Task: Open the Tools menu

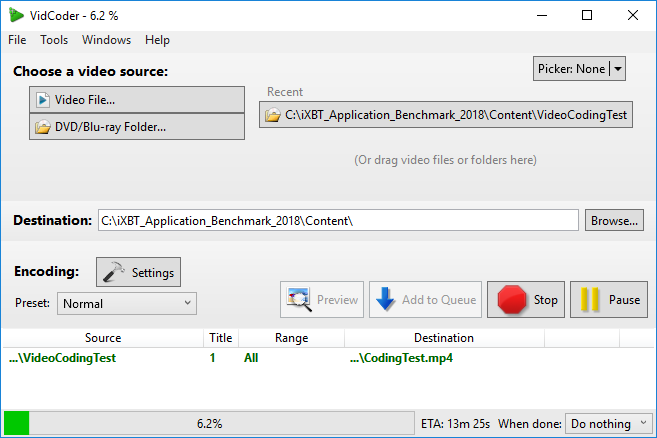Action: (x=54, y=40)
